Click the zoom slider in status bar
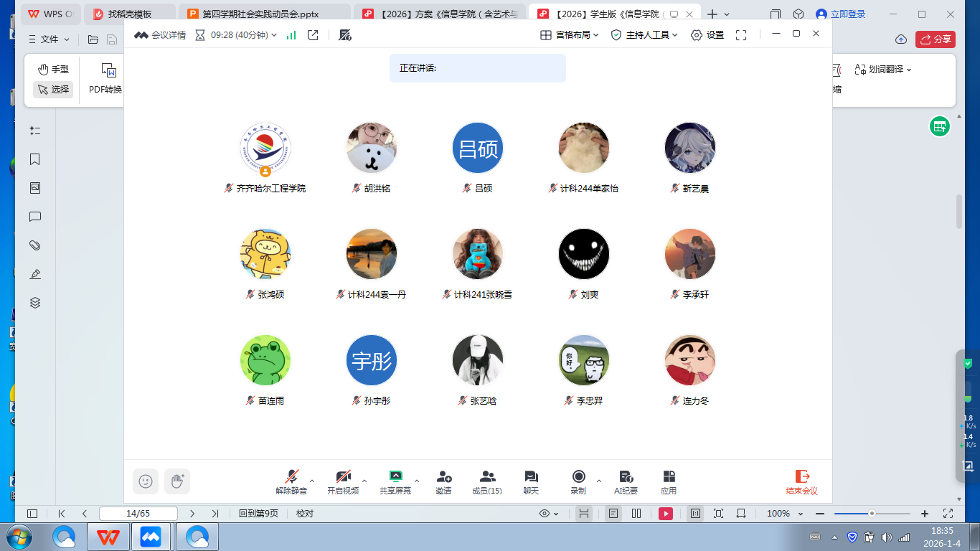The height and width of the screenshot is (551, 980). [x=872, y=514]
